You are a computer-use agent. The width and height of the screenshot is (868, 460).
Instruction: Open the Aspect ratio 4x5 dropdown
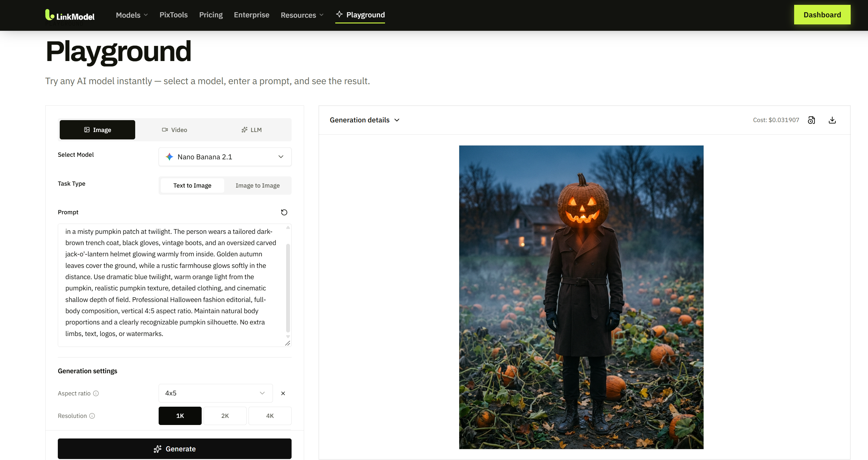[x=215, y=393]
